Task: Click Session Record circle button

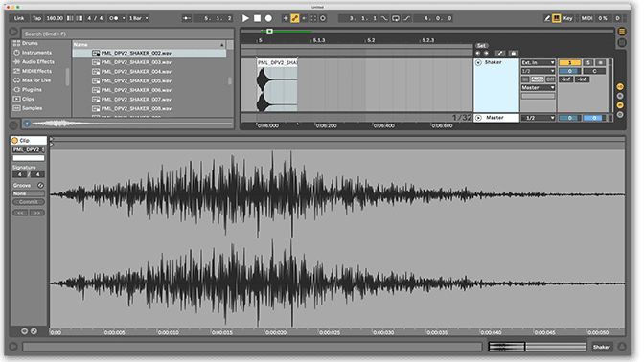Action: (x=323, y=18)
